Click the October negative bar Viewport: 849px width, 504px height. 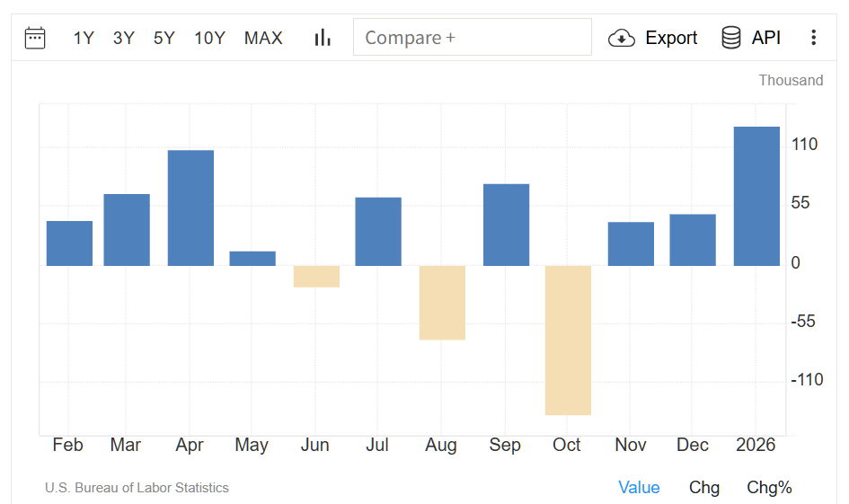click(x=568, y=340)
